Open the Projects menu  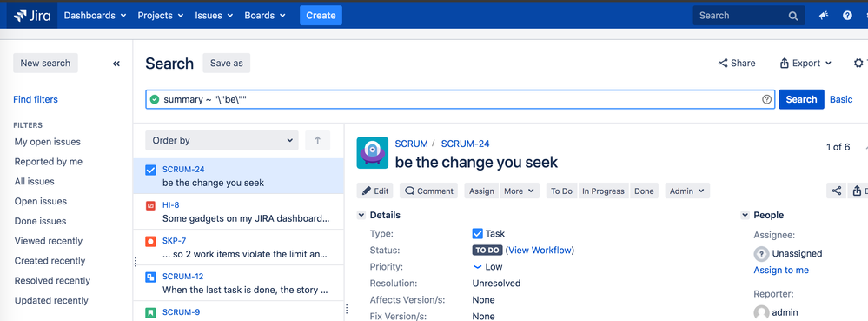161,16
